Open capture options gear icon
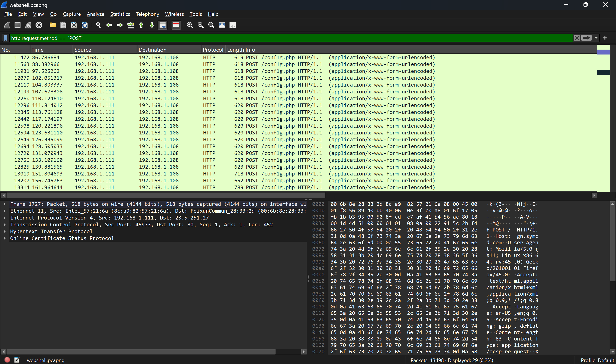Screen dimensions: 616x364 39,25
